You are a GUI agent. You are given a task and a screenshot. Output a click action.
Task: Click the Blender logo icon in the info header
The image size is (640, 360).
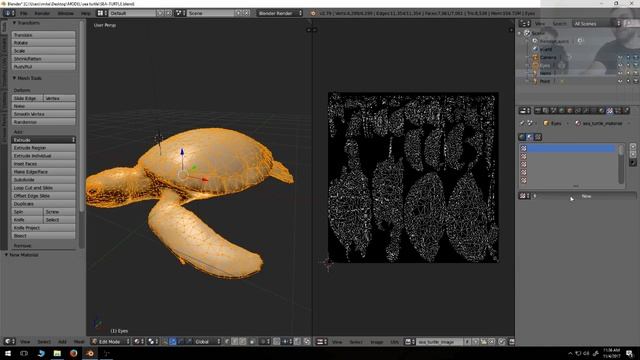click(313, 13)
